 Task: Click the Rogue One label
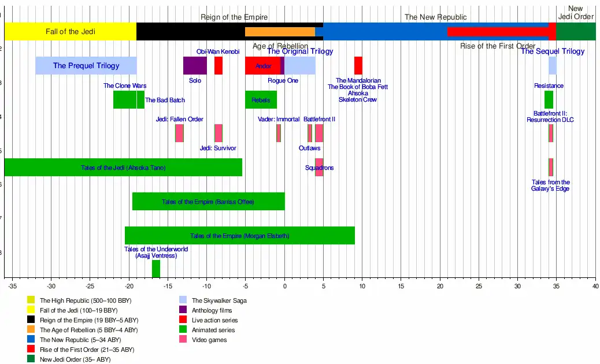point(283,80)
